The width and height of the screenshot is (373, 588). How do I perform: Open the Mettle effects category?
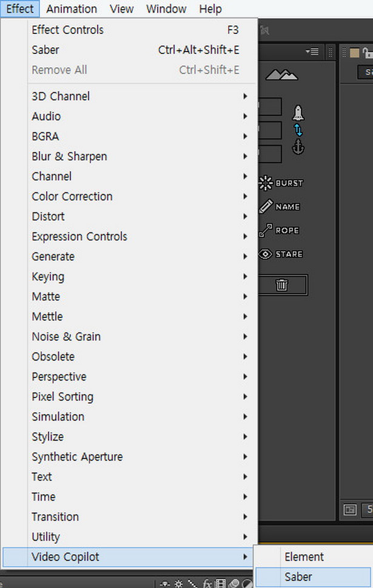coord(130,317)
